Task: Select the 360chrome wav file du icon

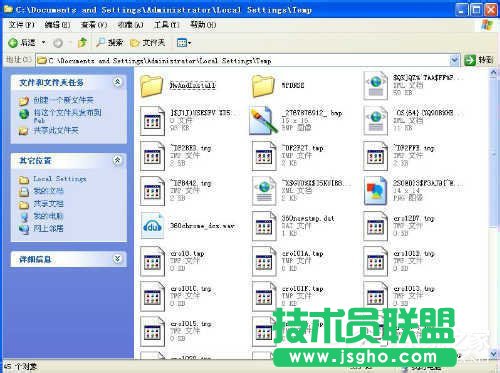Action: coord(152,226)
